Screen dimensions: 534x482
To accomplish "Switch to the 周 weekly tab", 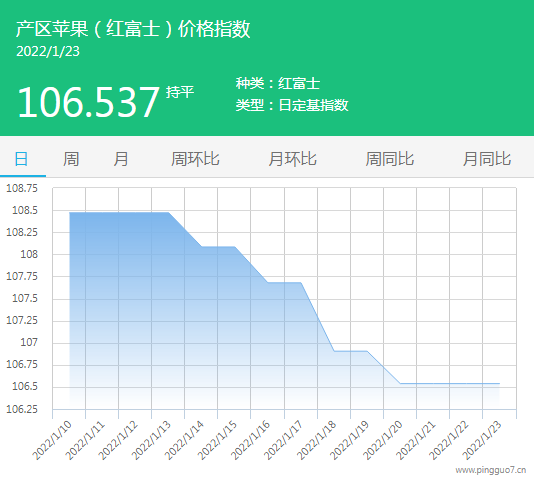I will 71,159.
